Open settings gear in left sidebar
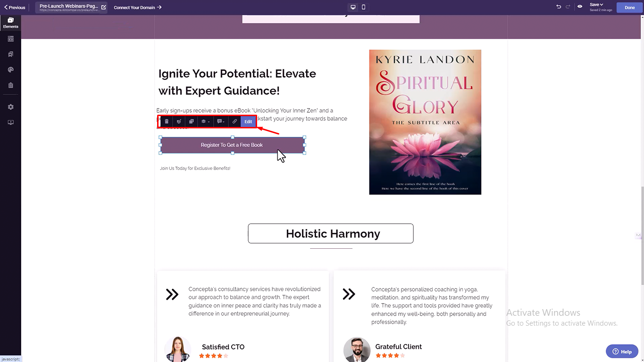644x362 pixels. tap(10, 107)
